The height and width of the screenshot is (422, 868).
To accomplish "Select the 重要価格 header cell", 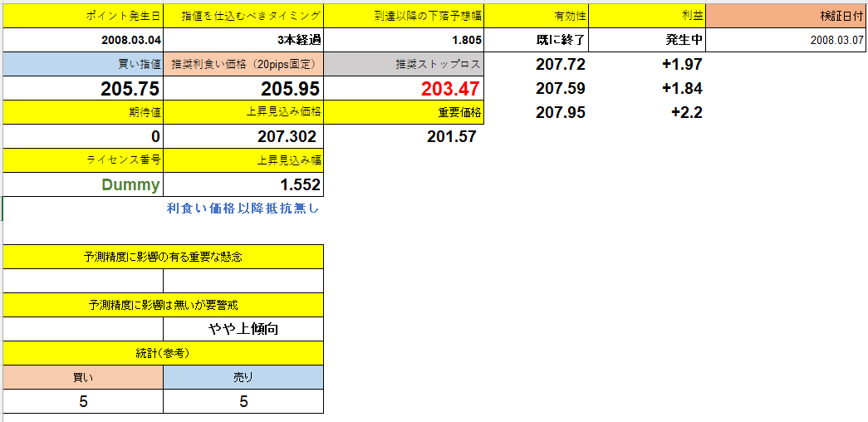I will [404, 112].
